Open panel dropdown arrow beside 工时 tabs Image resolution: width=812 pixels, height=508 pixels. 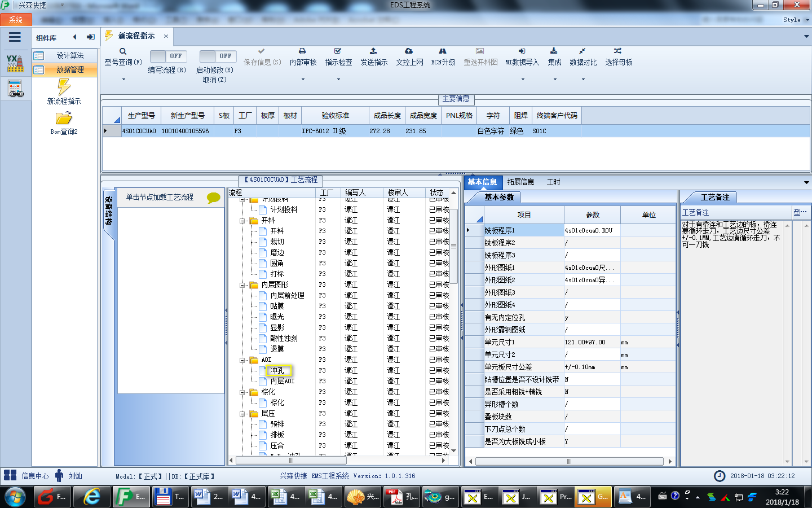click(806, 182)
